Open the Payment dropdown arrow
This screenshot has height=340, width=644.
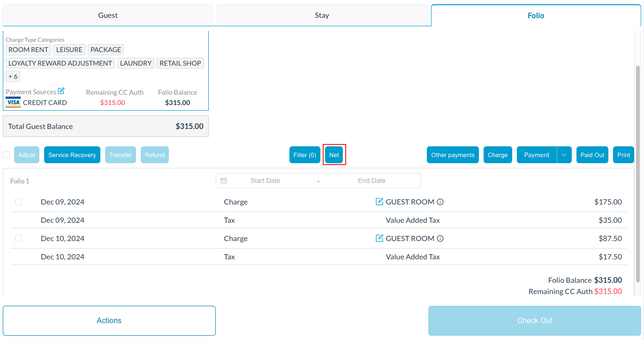564,155
